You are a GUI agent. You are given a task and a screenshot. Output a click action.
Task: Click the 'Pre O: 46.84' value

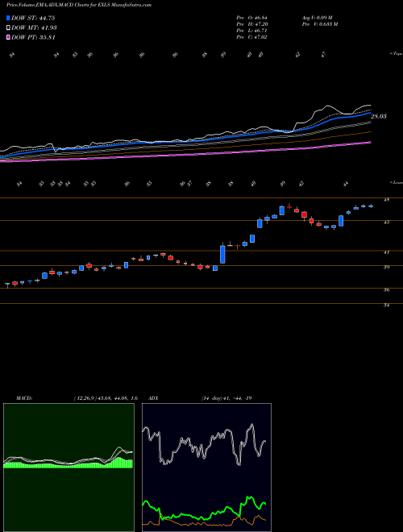(251, 17)
